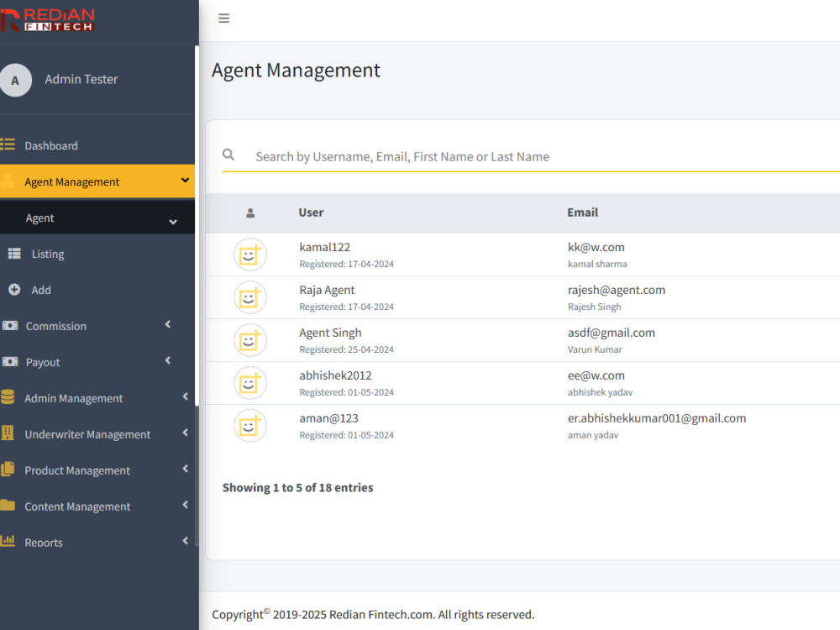Click email kk@w.com

click(x=596, y=247)
